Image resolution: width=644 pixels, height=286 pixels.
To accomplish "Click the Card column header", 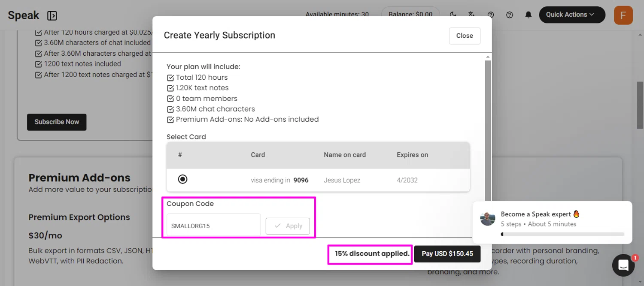I will click(258, 155).
